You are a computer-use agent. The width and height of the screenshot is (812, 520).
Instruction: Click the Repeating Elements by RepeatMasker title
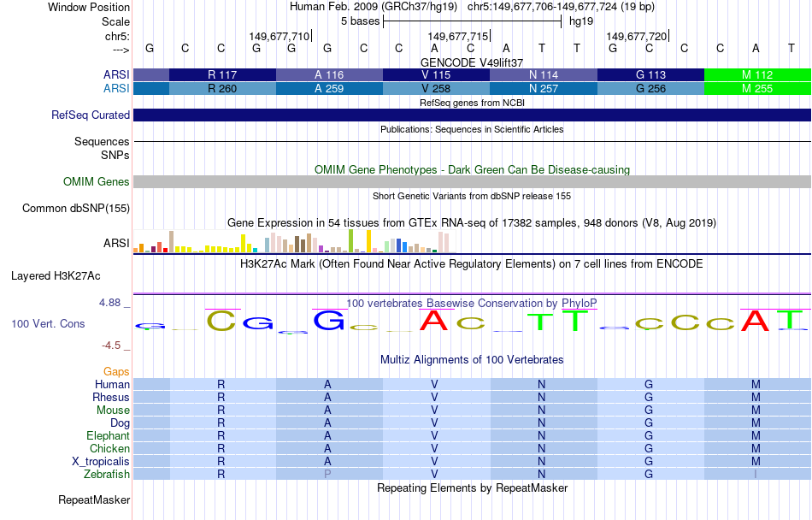[472, 487]
